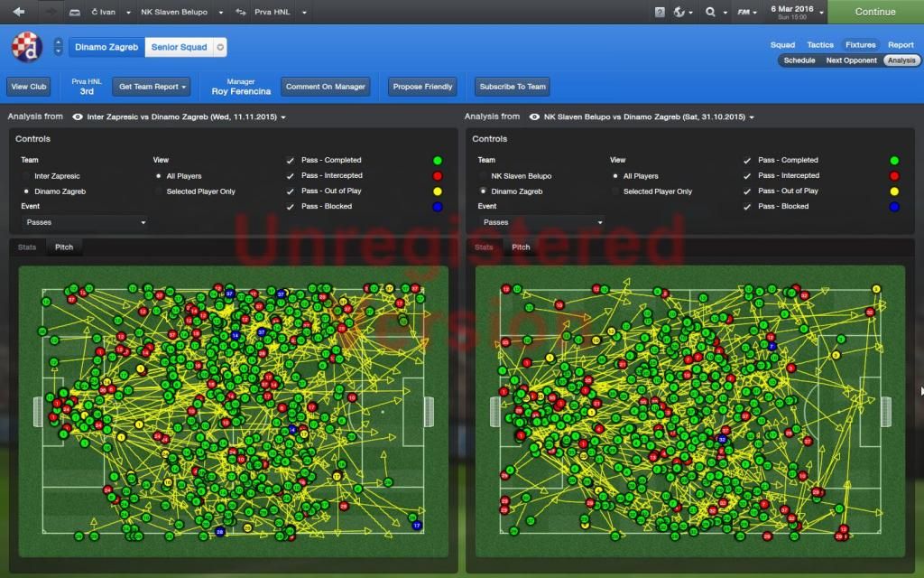This screenshot has height=578, width=924.
Task: Switch to the Tactics tab
Action: (x=819, y=44)
